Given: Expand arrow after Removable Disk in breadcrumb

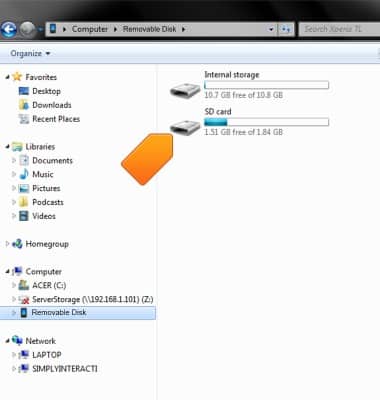Looking at the screenshot, I should [x=183, y=29].
